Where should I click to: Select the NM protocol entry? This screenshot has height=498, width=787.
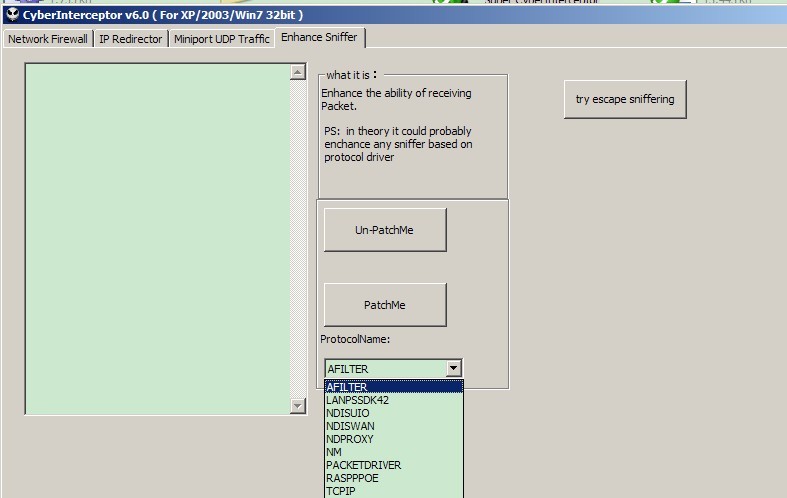click(393, 452)
